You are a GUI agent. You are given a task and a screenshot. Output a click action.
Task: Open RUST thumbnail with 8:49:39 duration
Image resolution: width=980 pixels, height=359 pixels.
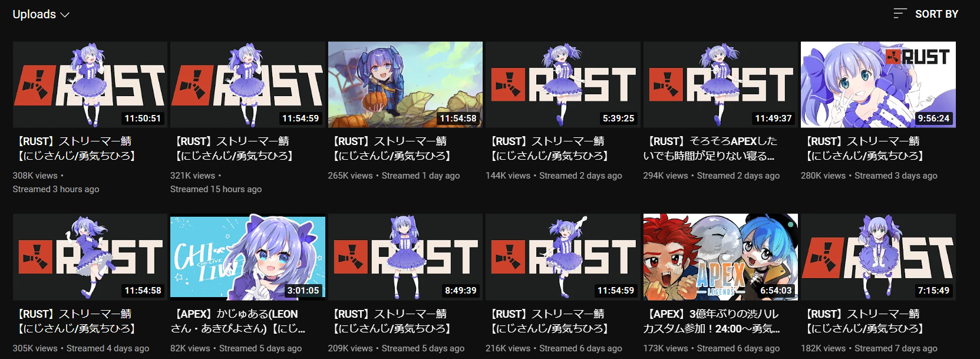pyautogui.click(x=405, y=257)
